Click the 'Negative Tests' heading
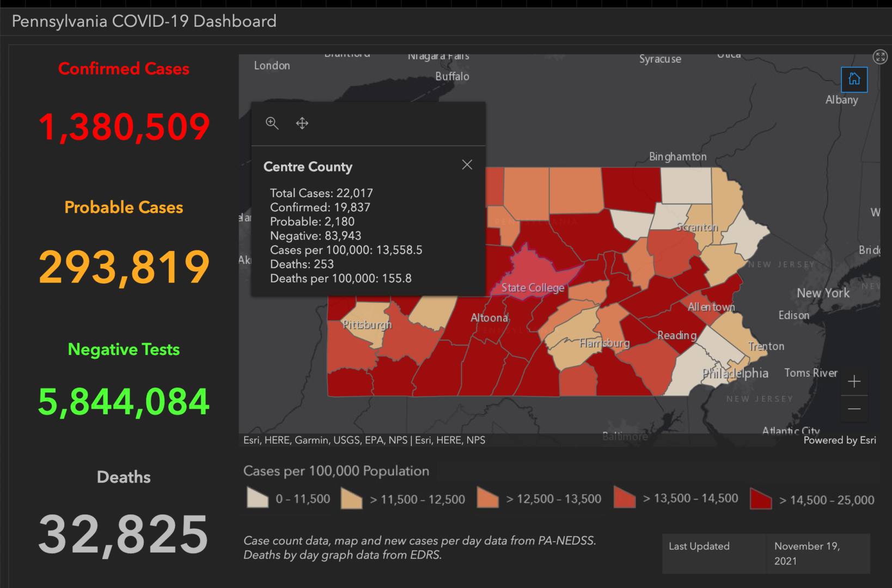This screenshot has width=892, height=588. [124, 350]
